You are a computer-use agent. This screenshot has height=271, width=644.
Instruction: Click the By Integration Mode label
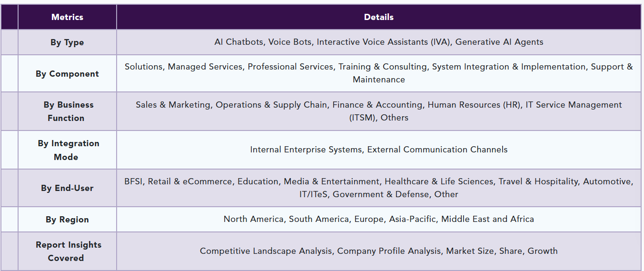[x=67, y=150]
